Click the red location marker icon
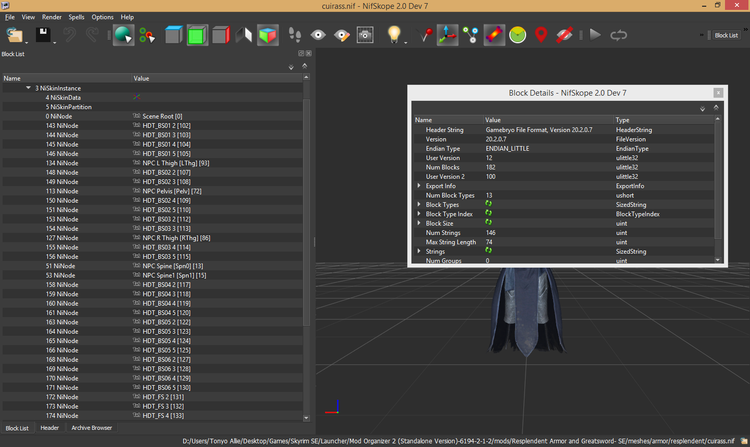Screen dimensions: 750x447 (541, 35)
